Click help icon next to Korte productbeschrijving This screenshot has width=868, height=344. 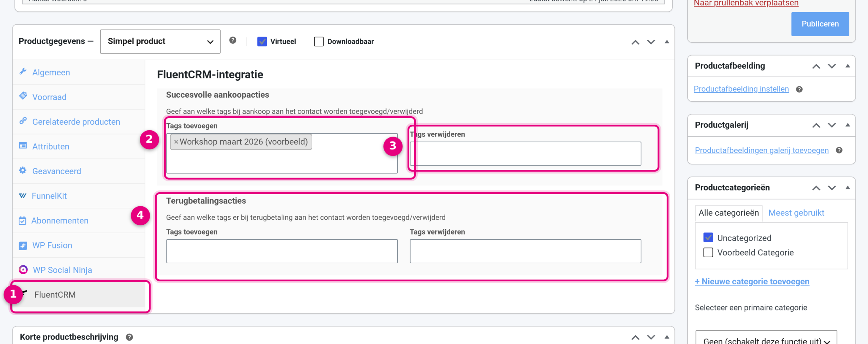click(129, 337)
